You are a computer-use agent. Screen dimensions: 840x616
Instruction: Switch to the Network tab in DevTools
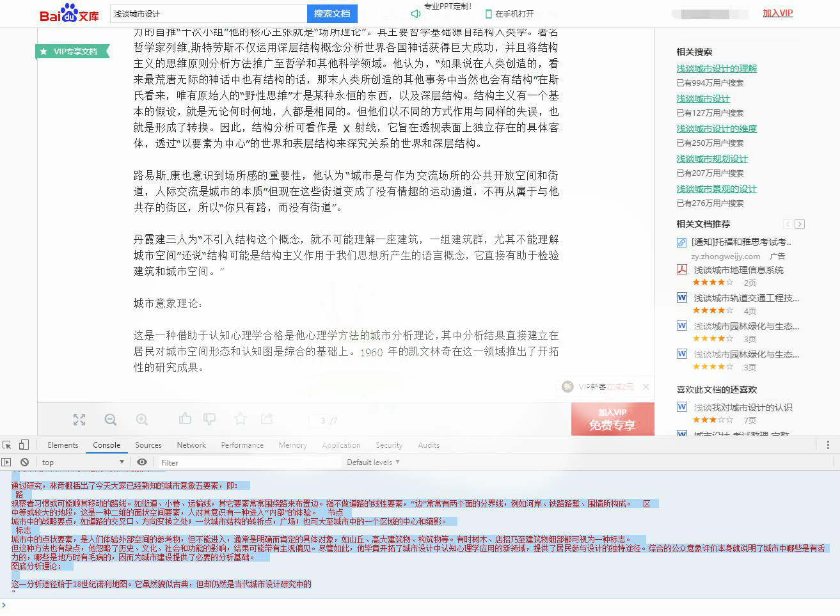191,445
